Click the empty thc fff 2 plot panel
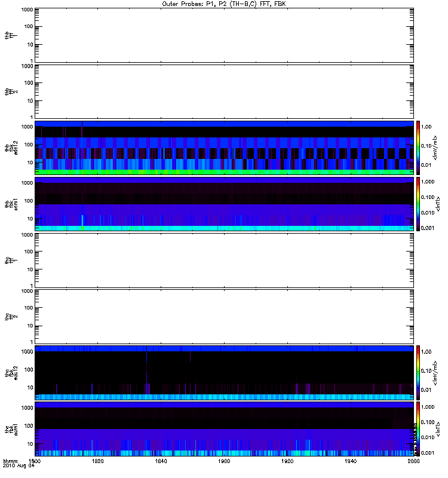Screen dimensions: 448x478 pyautogui.click(x=225, y=317)
